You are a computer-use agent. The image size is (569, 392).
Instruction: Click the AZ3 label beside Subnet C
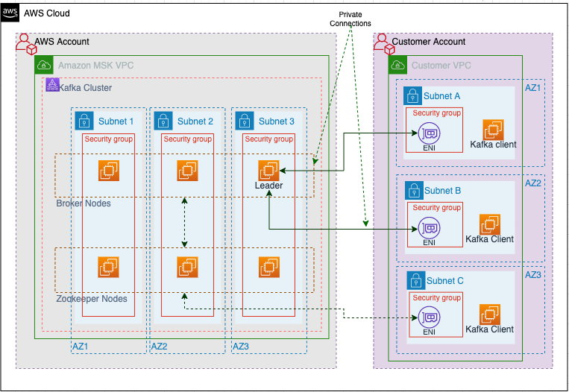coord(533,275)
